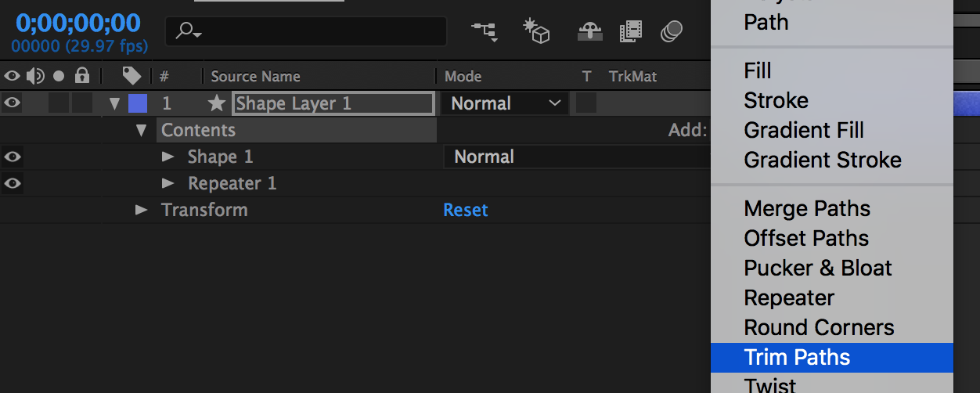This screenshot has height=393, width=980.
Task: Click the lock column header icon
Action: tap(82, 76)
